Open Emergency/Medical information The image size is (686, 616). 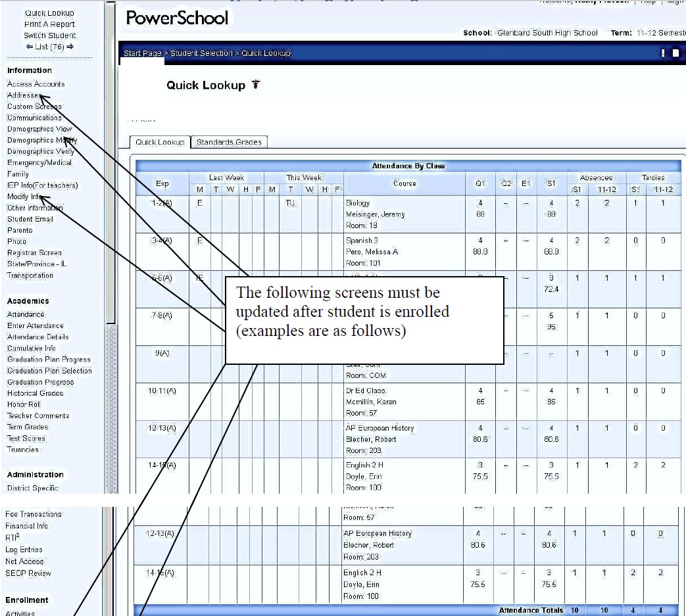39,162
